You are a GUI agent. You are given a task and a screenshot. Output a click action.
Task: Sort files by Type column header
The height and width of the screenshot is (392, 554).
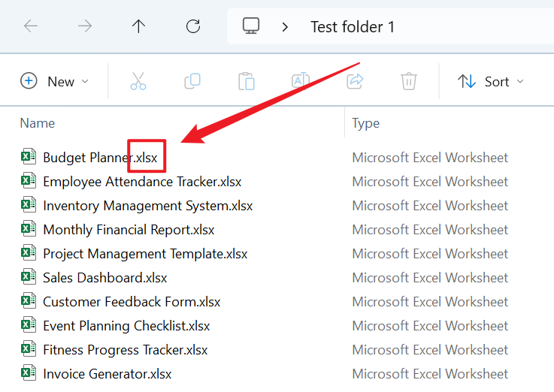tap(366, 123)
